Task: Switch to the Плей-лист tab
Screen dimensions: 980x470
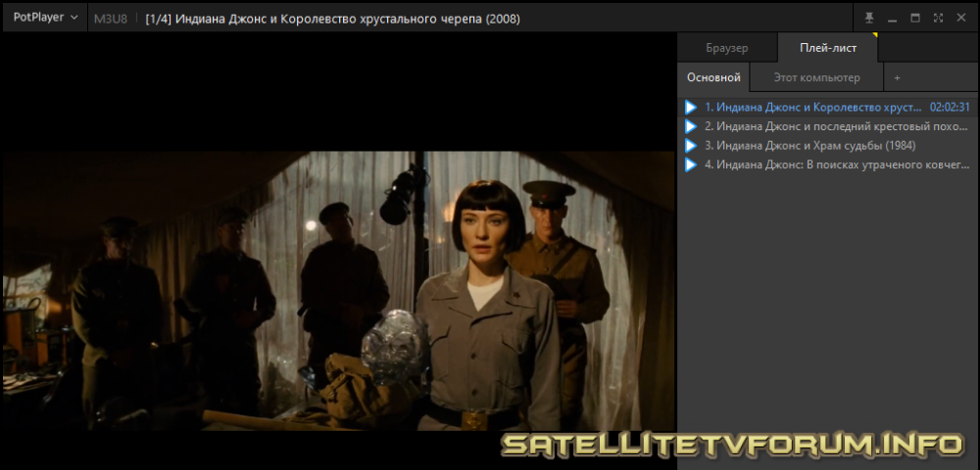Action: [x=828, y=48]
